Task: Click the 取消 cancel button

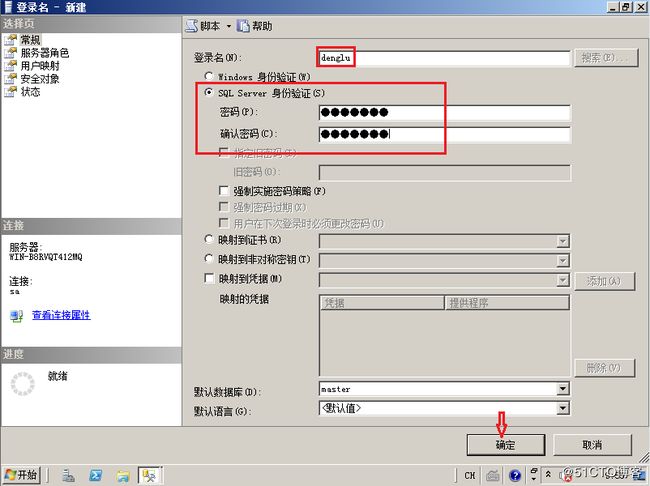Action: point(592,445)
